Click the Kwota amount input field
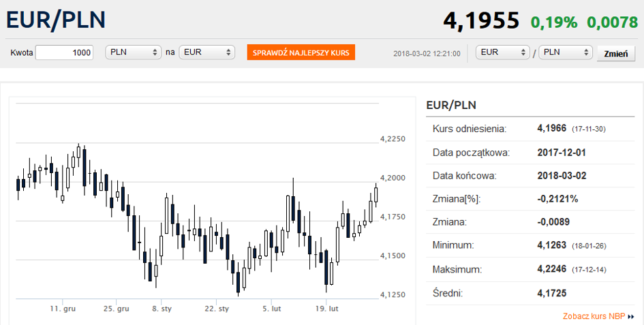The height and width of the screenshot is (325, 644). click(65, 52)
